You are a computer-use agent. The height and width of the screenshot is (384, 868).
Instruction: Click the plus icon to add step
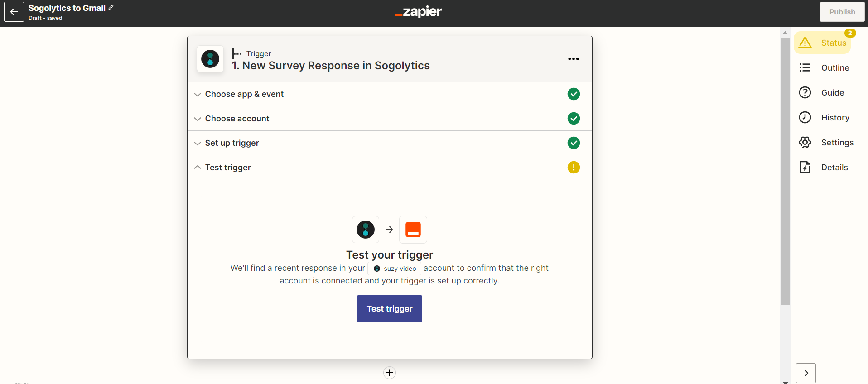pyautogui.click(x=390, y=373)
